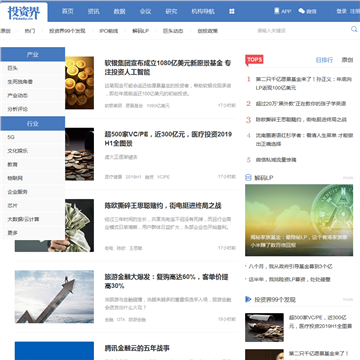Open ranking item 4 about 沈南鹏

point(304,140)
